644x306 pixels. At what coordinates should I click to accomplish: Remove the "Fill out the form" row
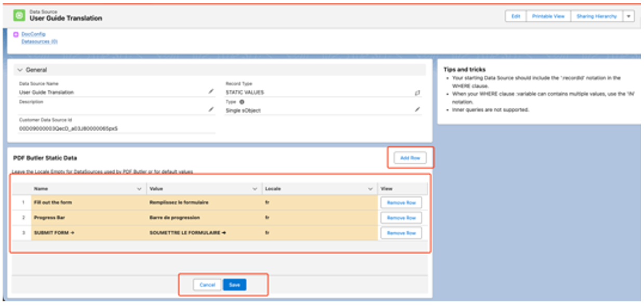tap(401, 202)
